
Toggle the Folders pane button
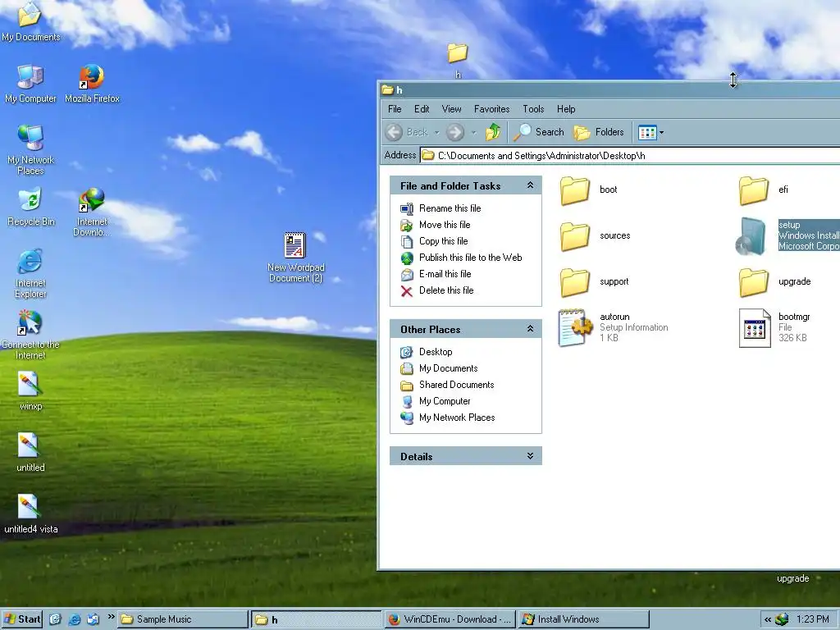pos(598,132)
